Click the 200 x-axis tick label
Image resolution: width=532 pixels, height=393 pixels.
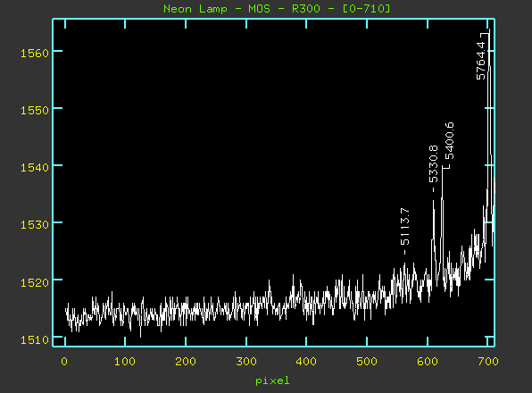coord(186,362)
